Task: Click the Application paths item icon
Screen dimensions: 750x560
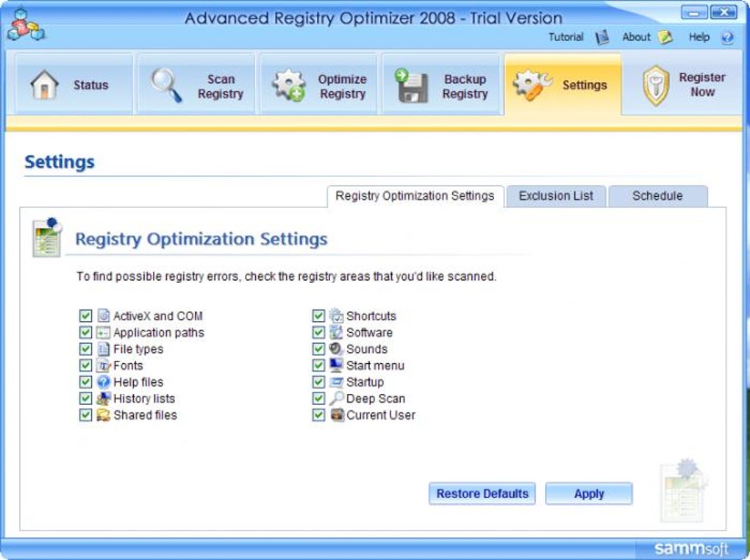Action: (104, 332)
